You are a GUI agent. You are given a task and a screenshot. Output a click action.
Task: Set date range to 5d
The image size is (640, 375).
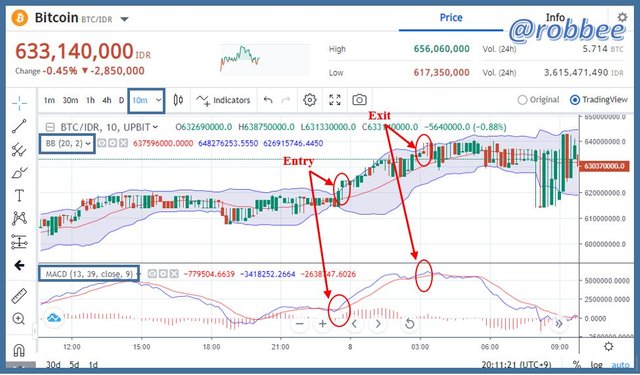coord(74,364)
